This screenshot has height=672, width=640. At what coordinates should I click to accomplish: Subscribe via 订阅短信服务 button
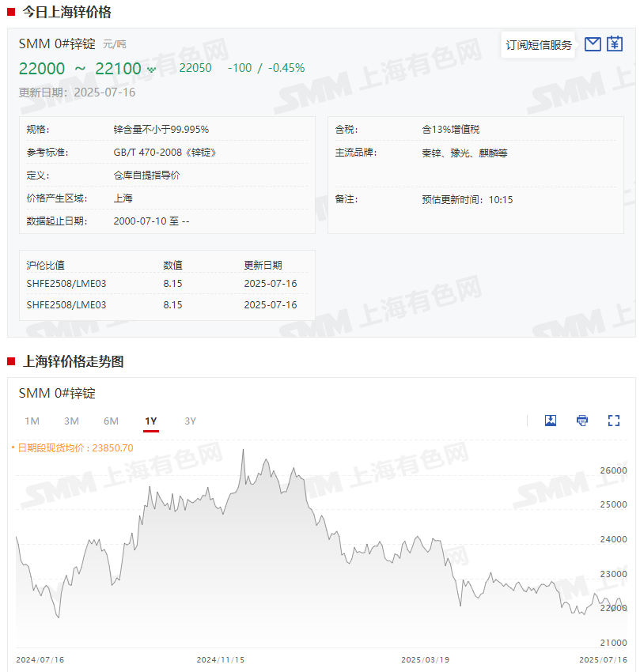[x=538, y=45]
